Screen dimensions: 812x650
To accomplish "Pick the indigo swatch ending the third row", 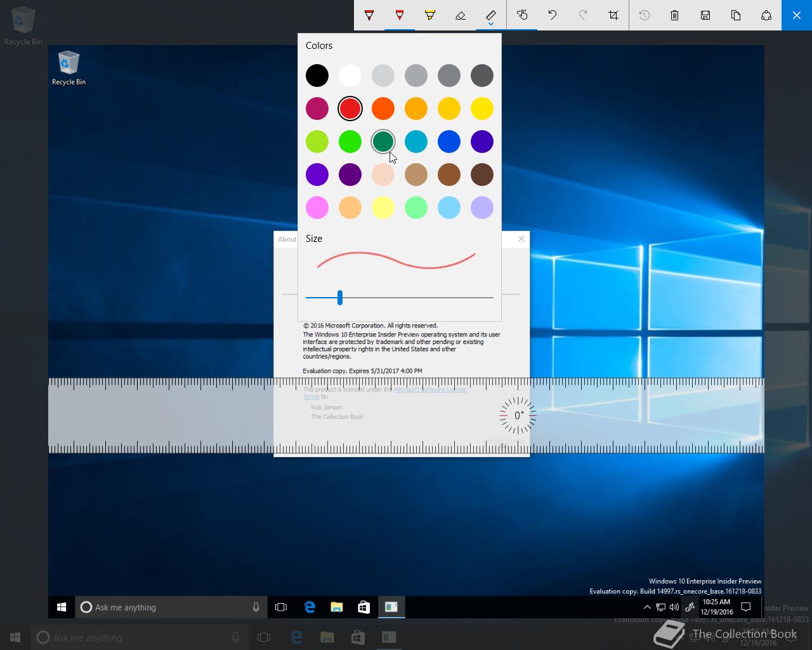I will pos(482,142).
